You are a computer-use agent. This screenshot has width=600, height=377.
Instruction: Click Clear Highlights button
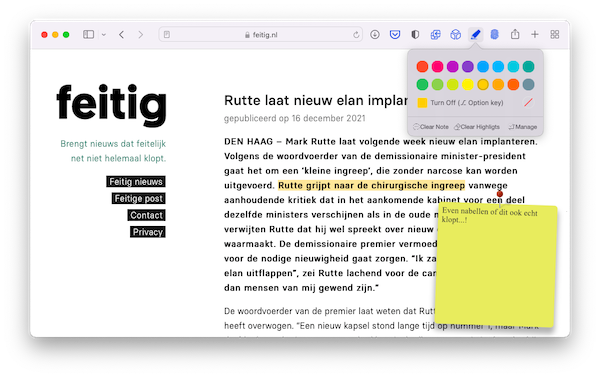[477, 127]
